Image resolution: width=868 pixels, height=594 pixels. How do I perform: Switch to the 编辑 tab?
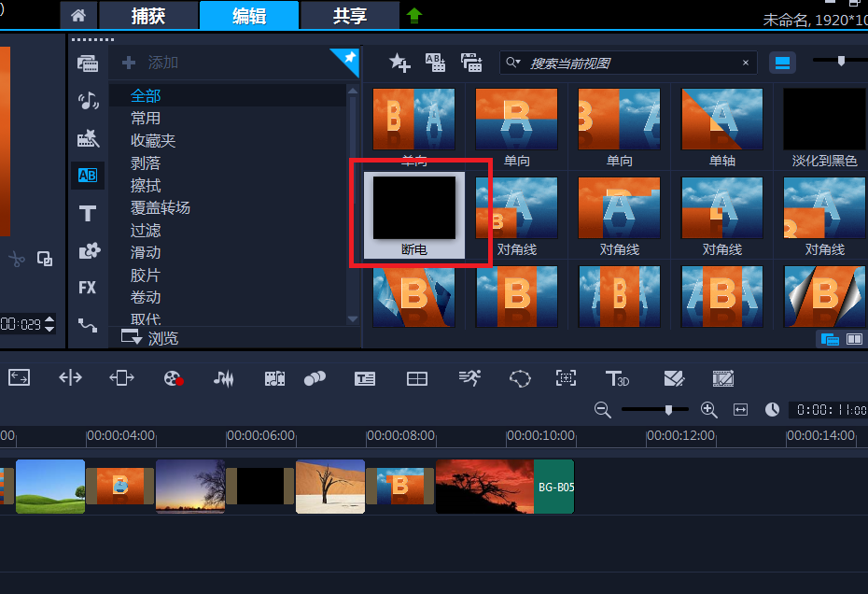(249, 16)
